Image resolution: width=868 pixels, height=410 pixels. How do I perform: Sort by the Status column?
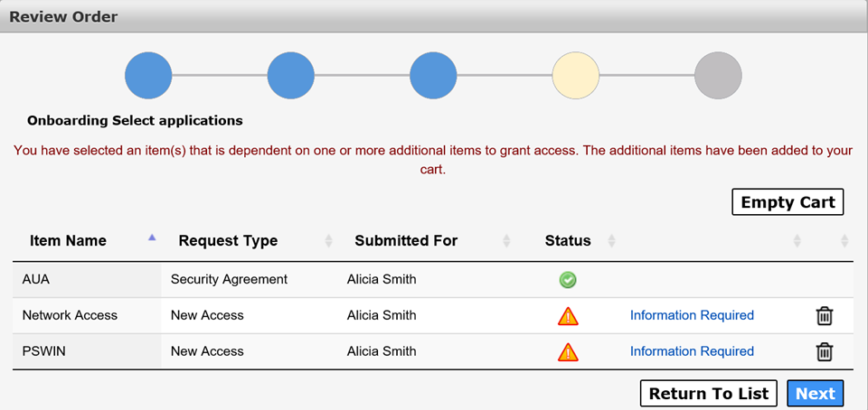tap(611, 241)
